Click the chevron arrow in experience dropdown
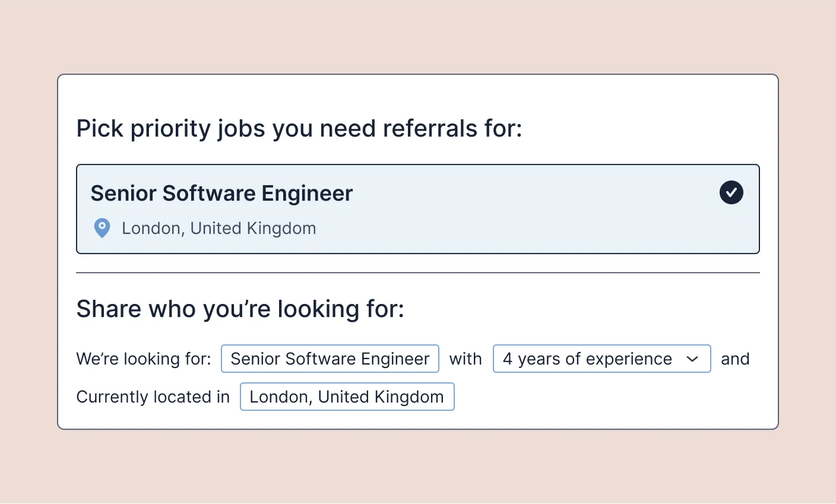Screen dimensions: 836x504 point(692,359)
